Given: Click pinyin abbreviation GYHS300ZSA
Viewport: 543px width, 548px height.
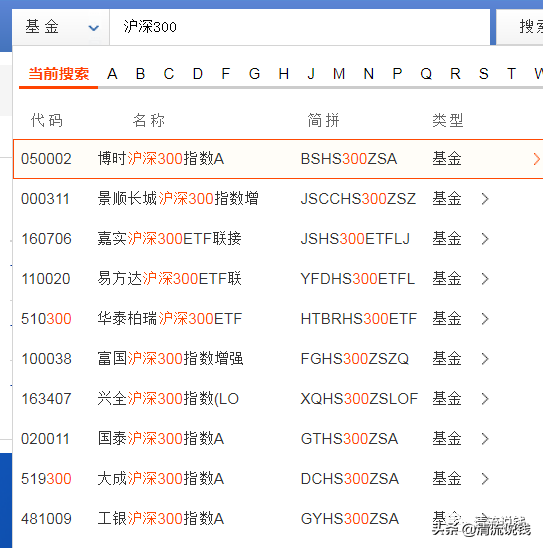Looking at the screenshot, I should [x=350, y=519].
